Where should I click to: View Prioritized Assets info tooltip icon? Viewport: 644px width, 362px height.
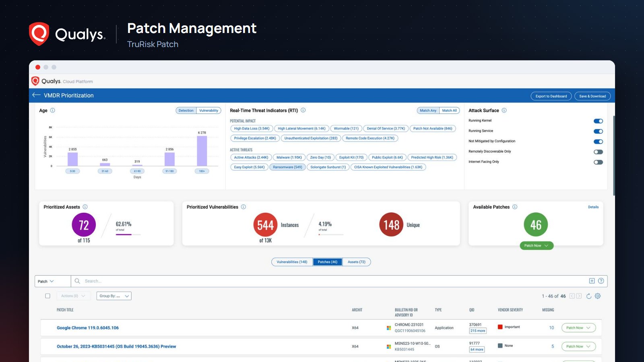point(85,207)
